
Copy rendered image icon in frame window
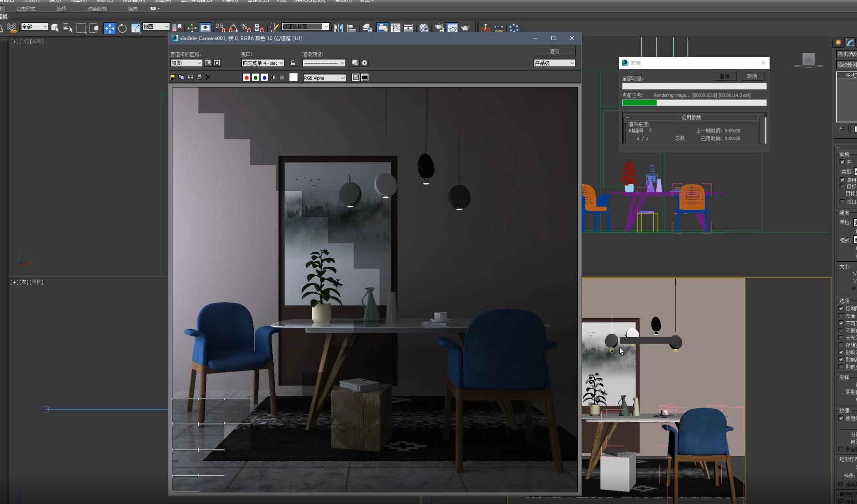click(x=182, y=77)
